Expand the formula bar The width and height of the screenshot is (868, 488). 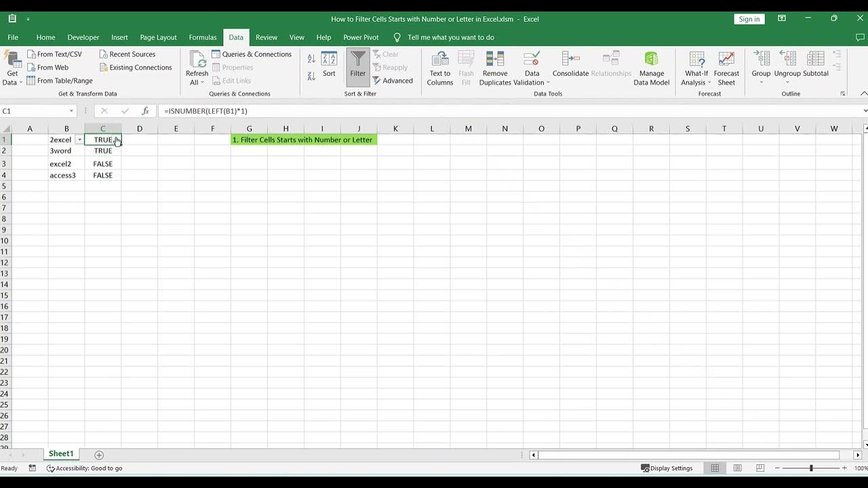865,111
